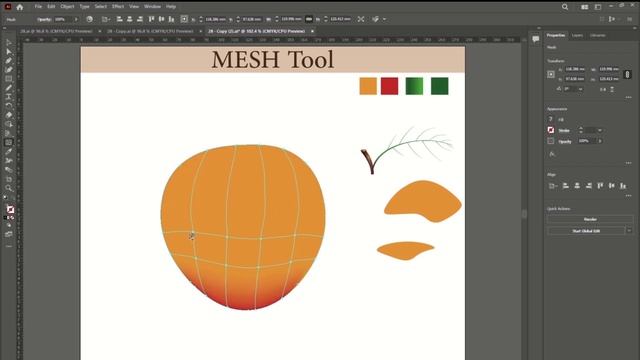Image resolution: width=640 pixels, height=360 pixels.
Task: Click the Stroke color swatch in Appearance
Action: (551, 130)
